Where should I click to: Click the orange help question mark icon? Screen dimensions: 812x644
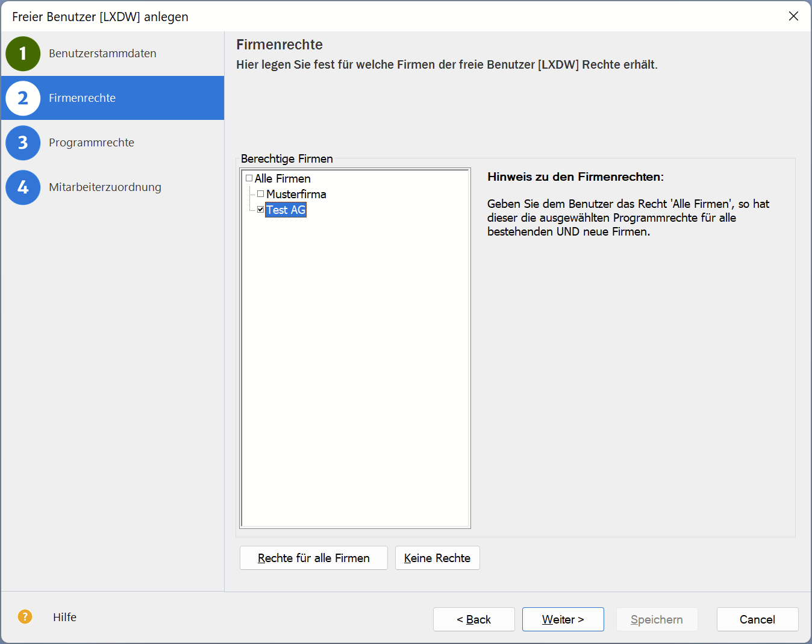pos(25,616)
